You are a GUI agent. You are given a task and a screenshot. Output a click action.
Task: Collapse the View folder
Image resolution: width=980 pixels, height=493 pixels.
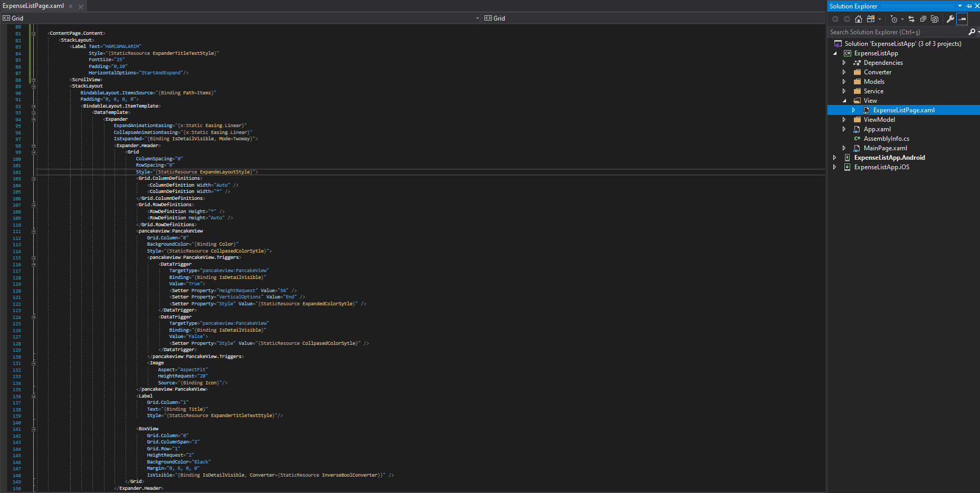pyautogui.click(x=844, y=100)
